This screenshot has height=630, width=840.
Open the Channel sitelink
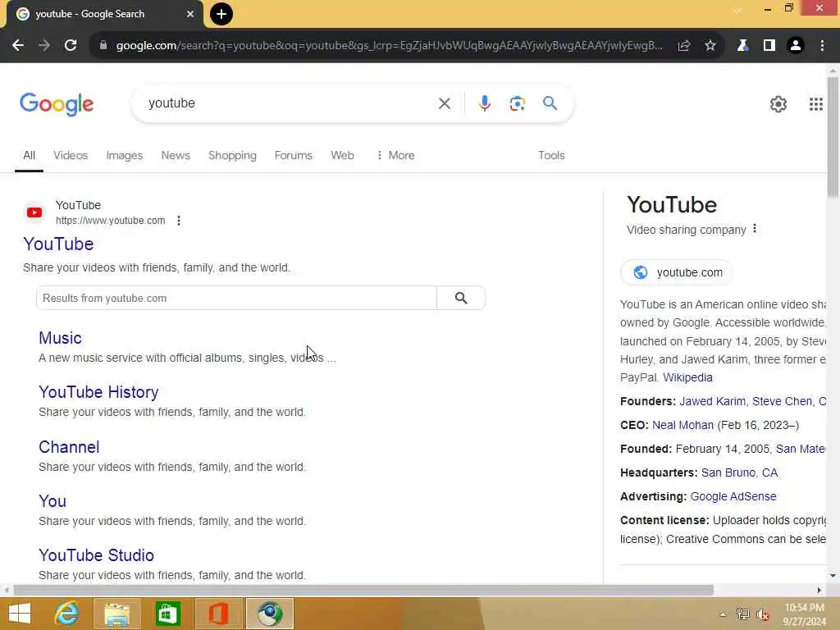(69, 447)
